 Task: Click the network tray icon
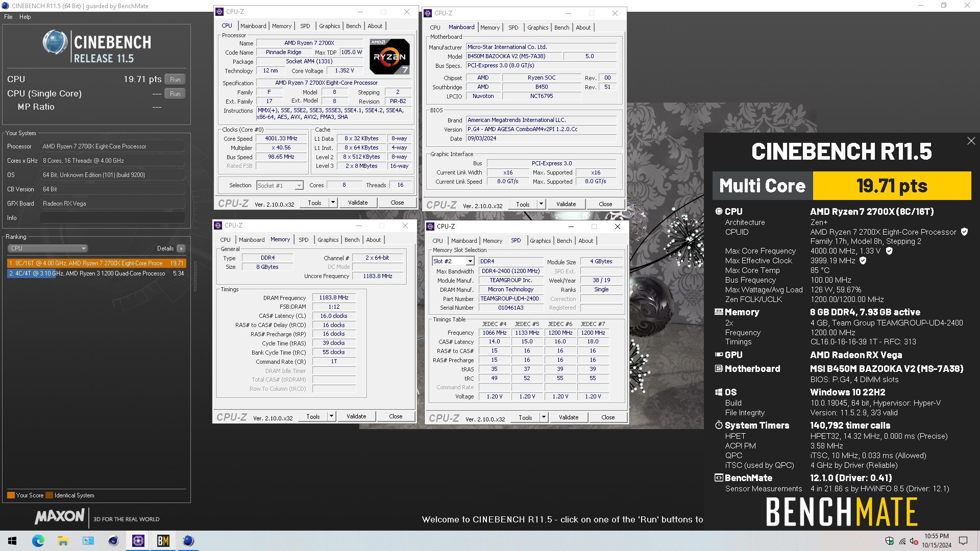pos(902,541)
